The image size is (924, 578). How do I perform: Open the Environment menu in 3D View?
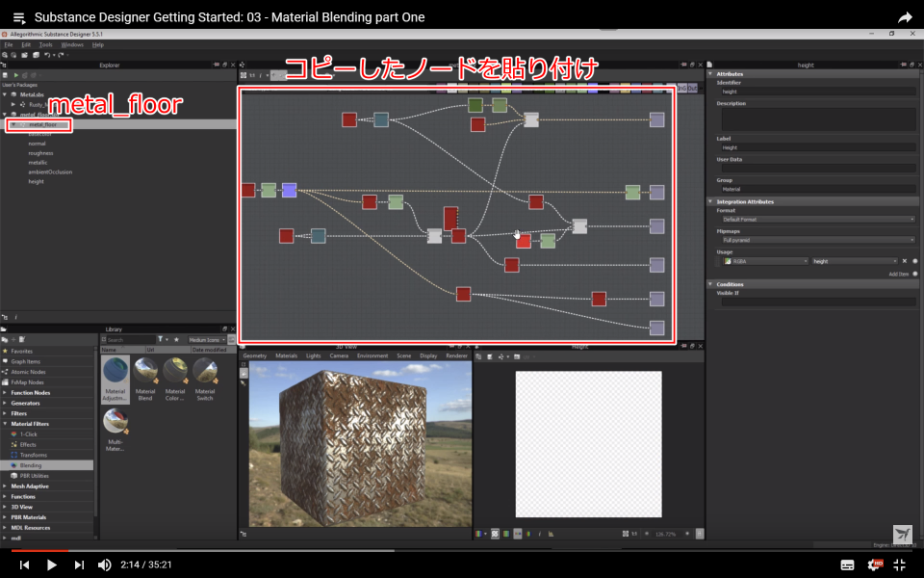tap(372, 355)
